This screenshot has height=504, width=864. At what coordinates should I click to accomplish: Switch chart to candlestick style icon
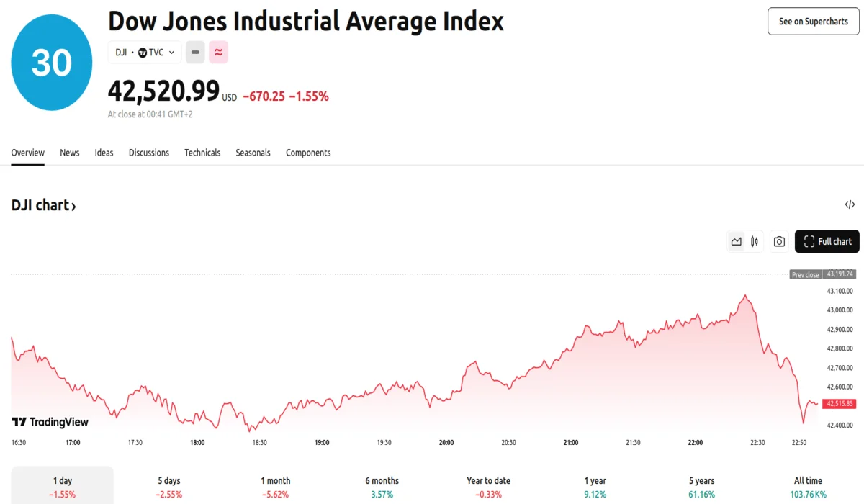click(x=755, y=242)
